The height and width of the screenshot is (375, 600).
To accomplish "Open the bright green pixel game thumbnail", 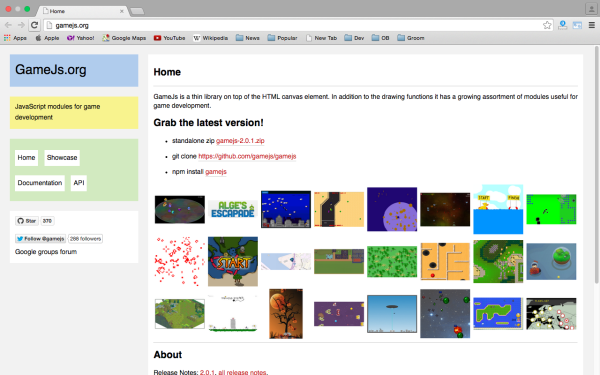I will click(551, 209).
